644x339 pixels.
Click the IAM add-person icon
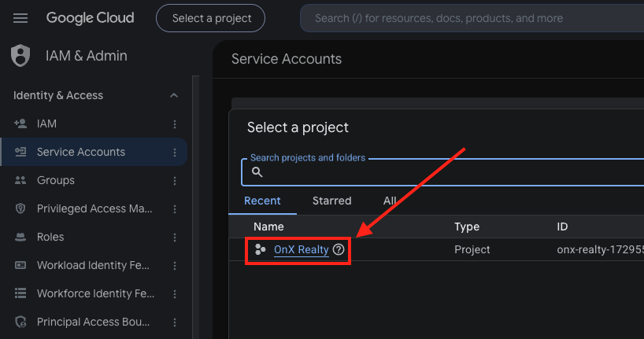(20, 123)
